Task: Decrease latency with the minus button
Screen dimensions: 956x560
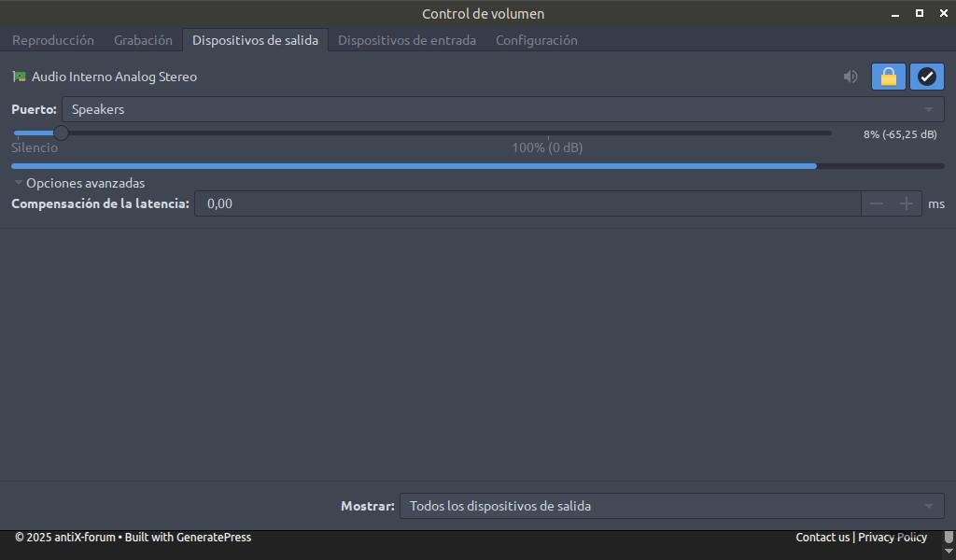Action: (x=876, y=203)
